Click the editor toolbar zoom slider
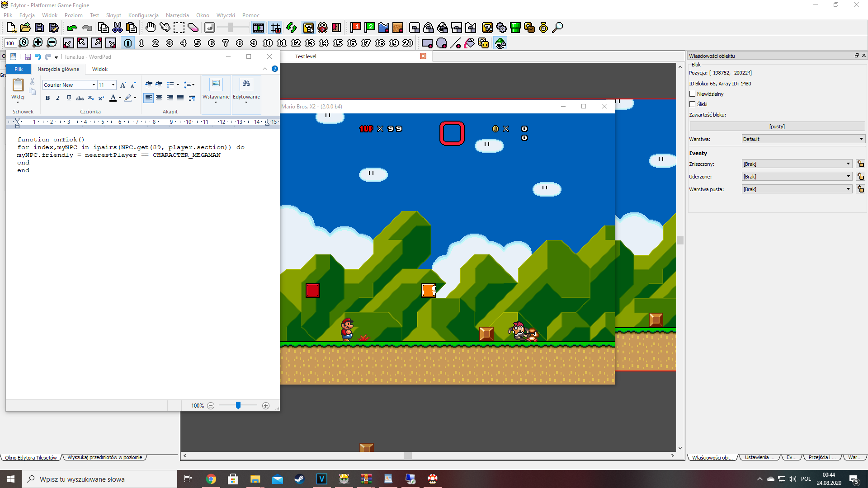Viewport: 868px width, 488px height. coord(231,28)
